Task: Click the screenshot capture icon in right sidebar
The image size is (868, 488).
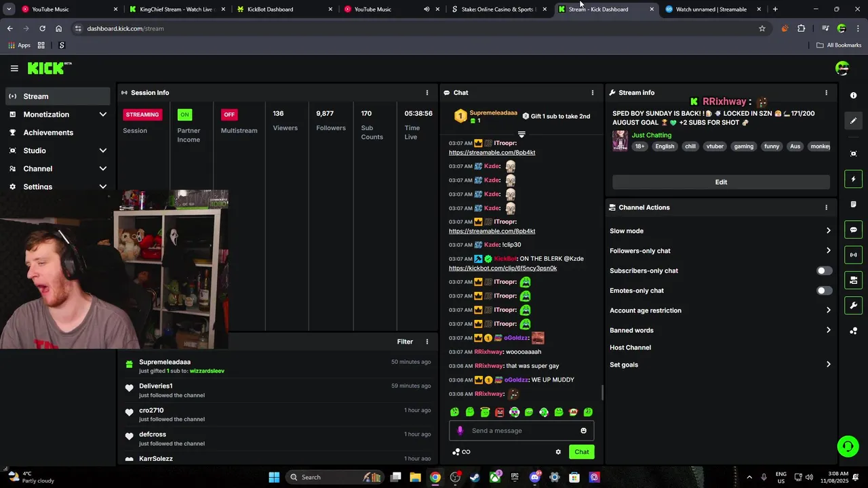Action: coord(854,154)
